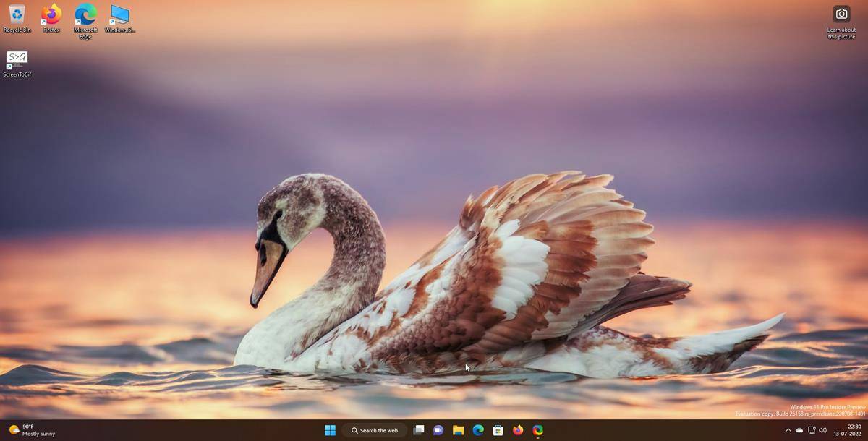This screenshot has width=868, height=441.
Task: Click the camera icon above Learn about this picture
Action: pos(841,13)
